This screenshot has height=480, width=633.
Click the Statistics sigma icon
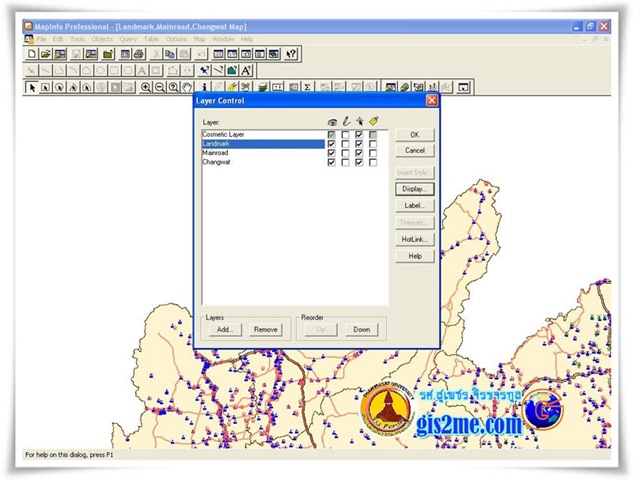pos(307,87)
